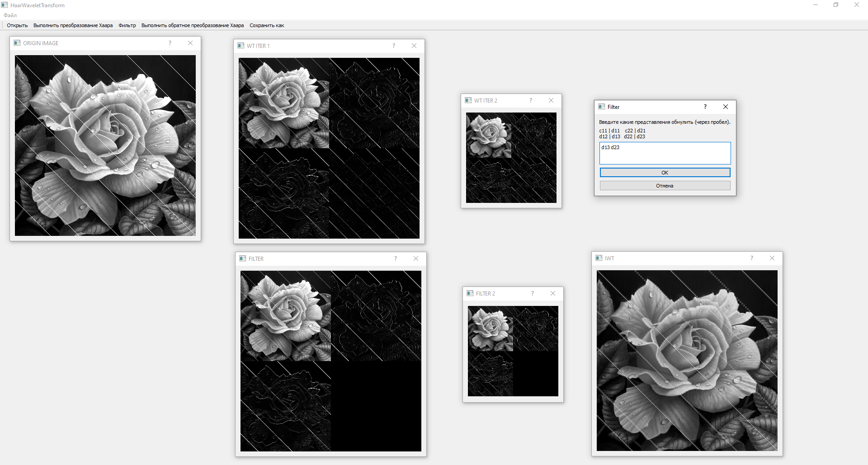Close the FILTER 2 window
This screenshot has height=465, width=868.
(x=553, y=293)
